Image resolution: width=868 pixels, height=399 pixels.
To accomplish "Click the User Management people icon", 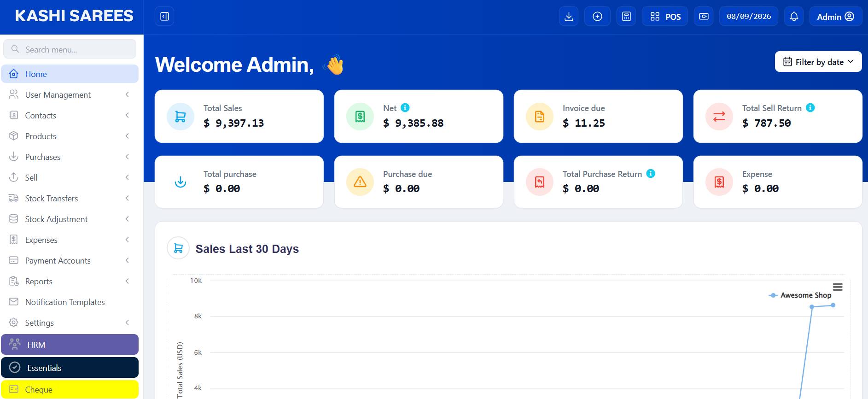I will (x=14, y=94).
